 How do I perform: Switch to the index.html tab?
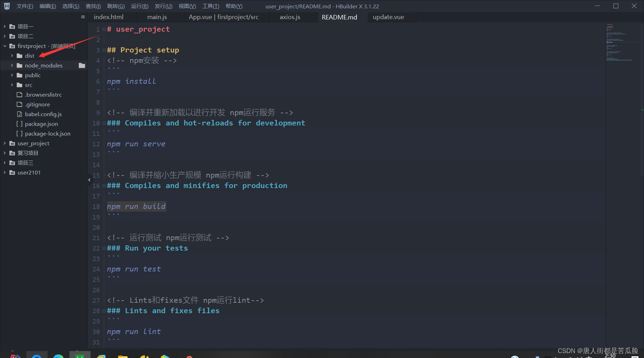[109, 17]
